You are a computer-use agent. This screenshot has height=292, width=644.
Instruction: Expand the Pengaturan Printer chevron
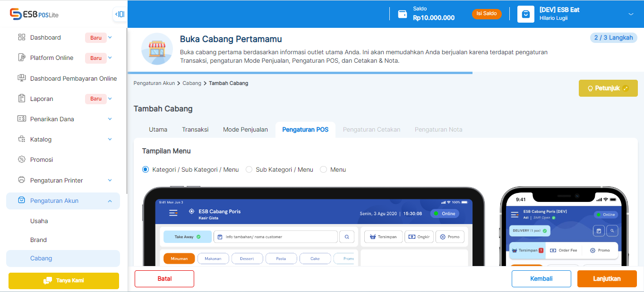coord(110,180)
